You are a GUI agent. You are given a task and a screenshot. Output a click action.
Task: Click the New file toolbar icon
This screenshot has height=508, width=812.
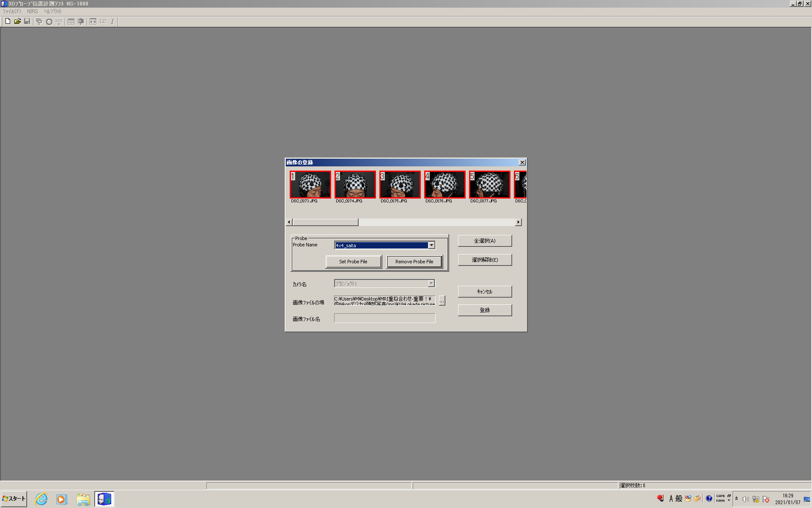[x=8, y=21]
